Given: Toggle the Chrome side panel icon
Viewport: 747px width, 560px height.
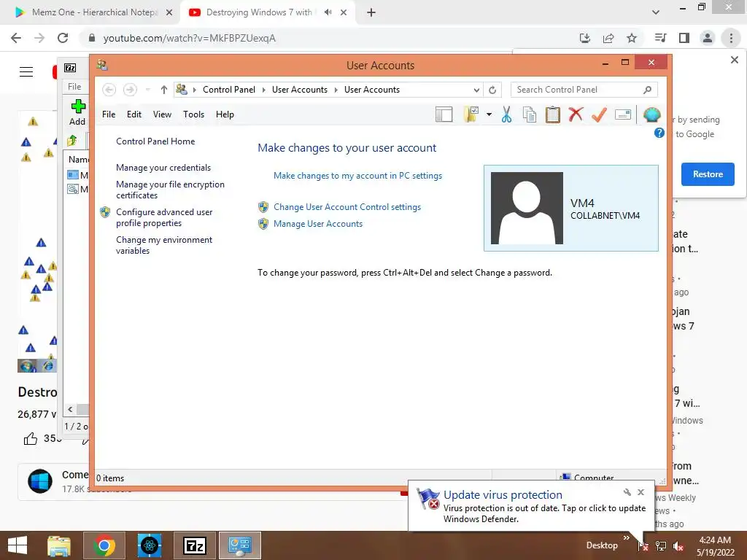Looking at the screenshot, I should pyautogui.click(x=684, y=38).
